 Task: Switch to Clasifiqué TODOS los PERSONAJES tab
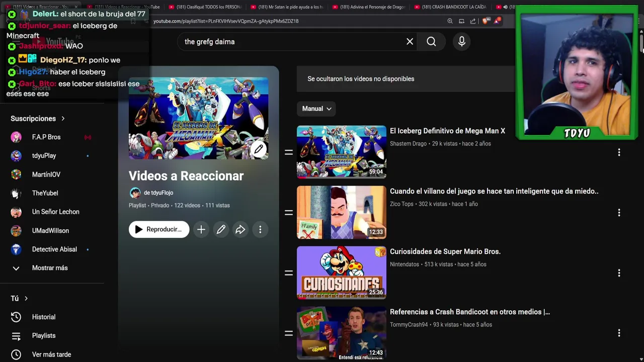click(205, 7)
